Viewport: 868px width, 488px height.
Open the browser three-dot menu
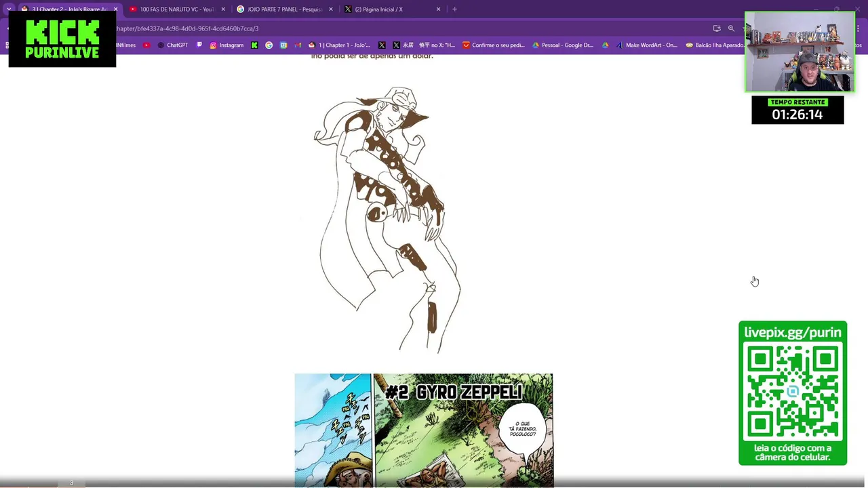point(858,28)
